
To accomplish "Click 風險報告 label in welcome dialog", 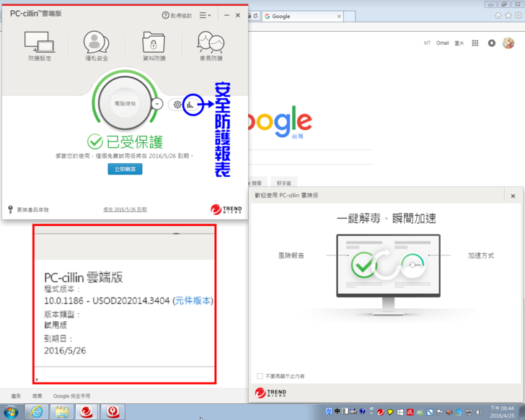I will point(291,256).
